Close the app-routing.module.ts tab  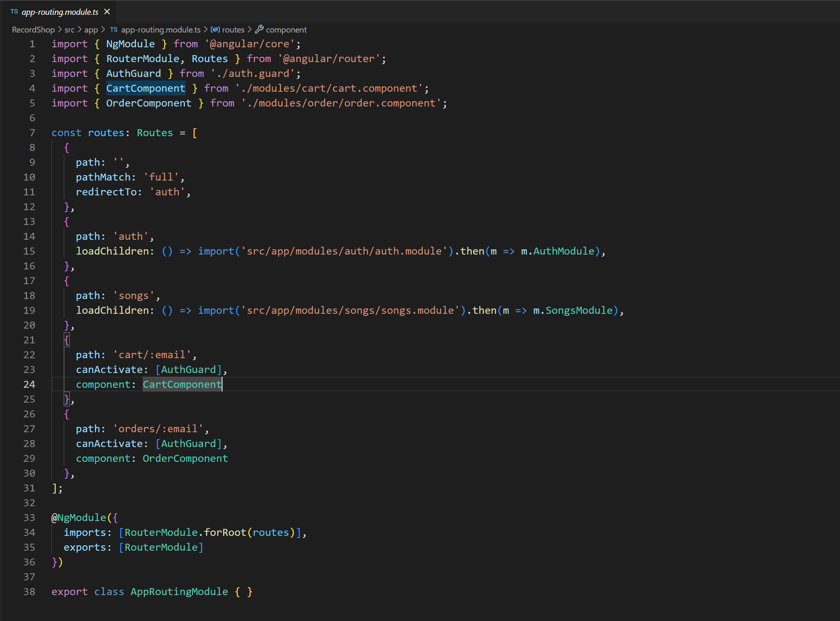coord(106,12)
